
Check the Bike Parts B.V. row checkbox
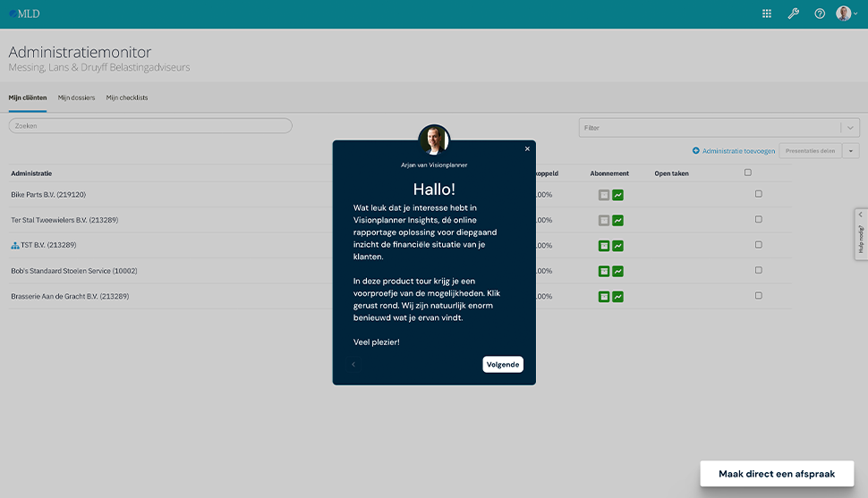[x=759, y=194]
